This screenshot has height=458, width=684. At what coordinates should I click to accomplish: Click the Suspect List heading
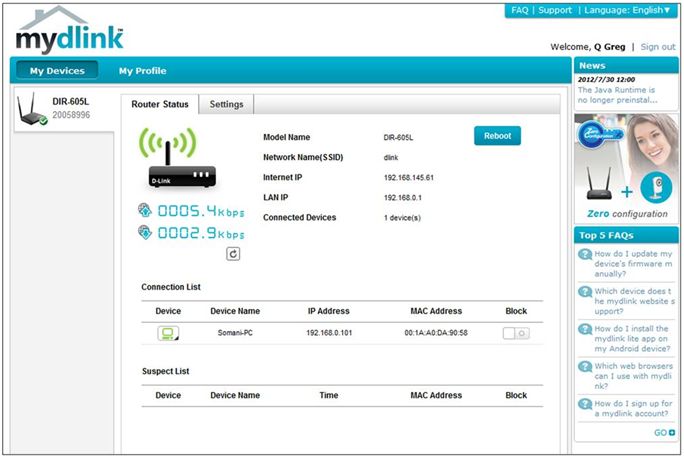[x=165, y=371]
